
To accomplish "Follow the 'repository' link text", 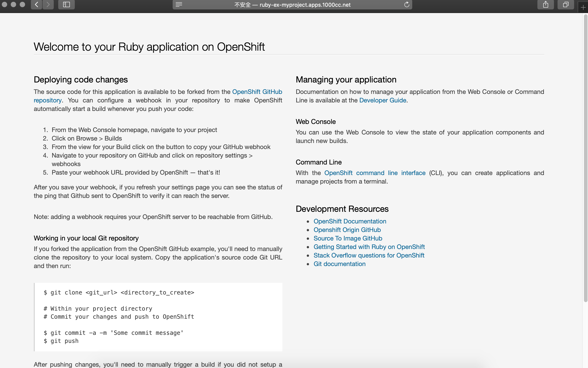I will 48,100.
